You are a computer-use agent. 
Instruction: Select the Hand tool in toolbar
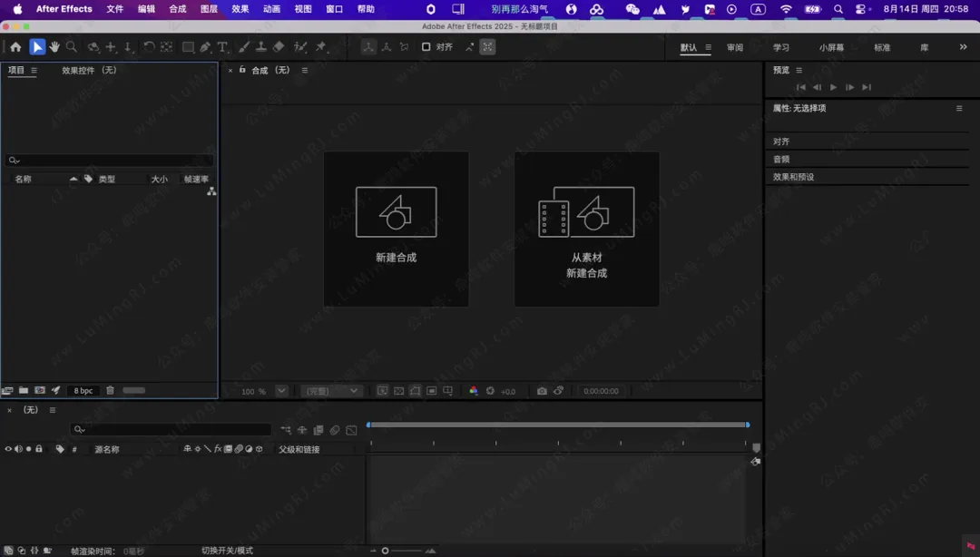[54, 47]
